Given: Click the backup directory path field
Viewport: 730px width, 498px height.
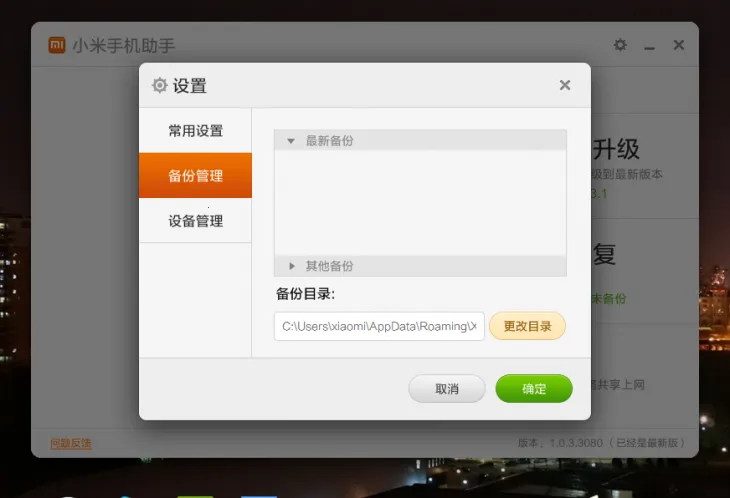Looking at the screenshot, I should click(x=379, y=326).
